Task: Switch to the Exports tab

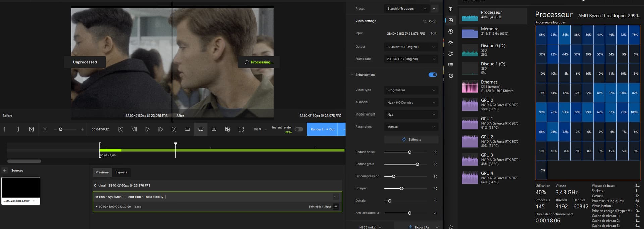Action: (x=121, y=172)
